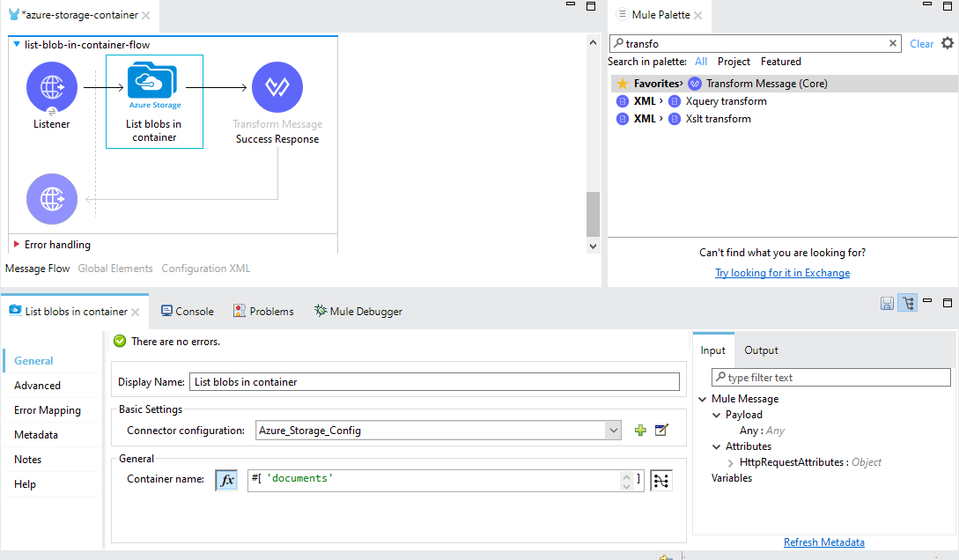Add new connector configuration with green plus

640,431
